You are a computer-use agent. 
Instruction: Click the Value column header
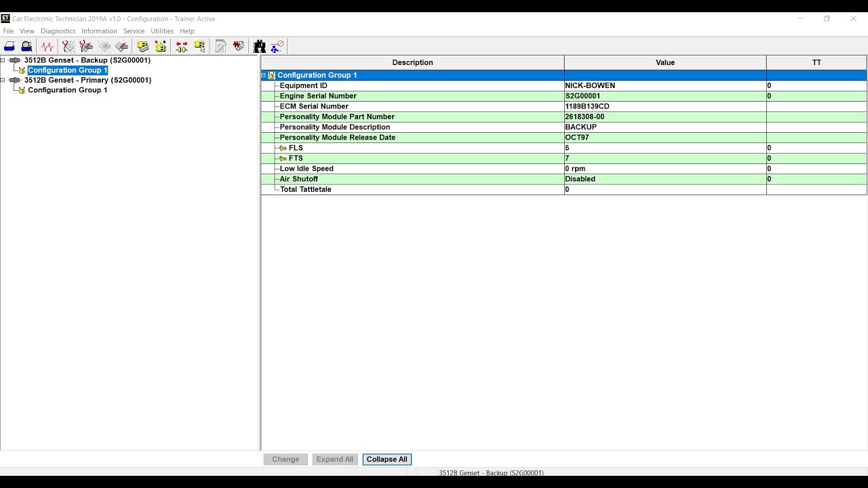point(665,62)
